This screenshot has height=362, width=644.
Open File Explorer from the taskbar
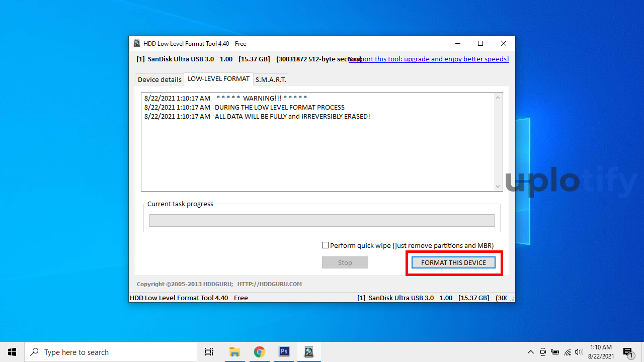coord(234,352)
